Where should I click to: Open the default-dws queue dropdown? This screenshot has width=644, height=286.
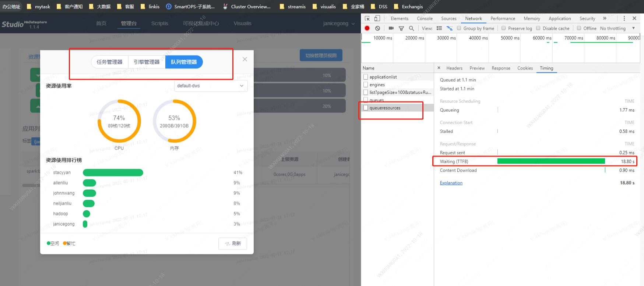coord(211,86)
